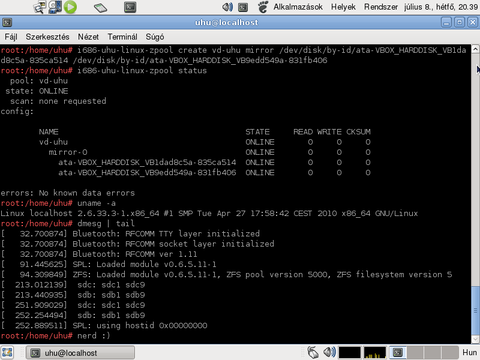
Task: Open the Súgó menu
Action: pyautogui.click(x=155, y=37)
